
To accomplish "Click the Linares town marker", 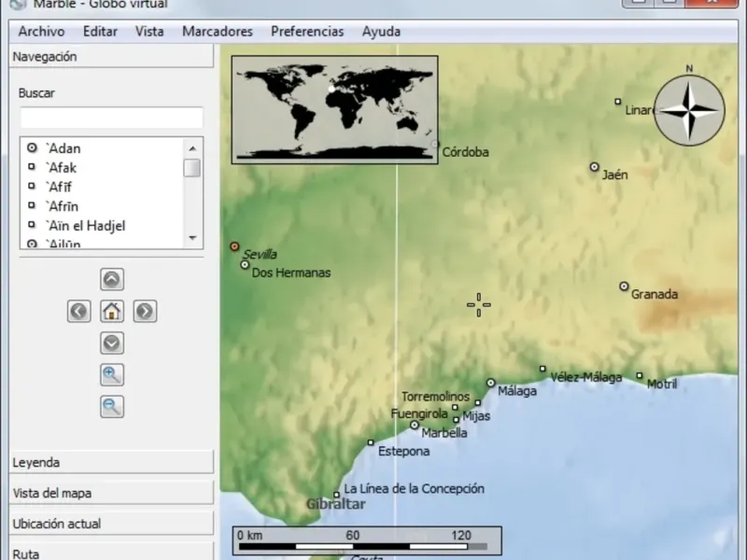I will [618, 102].
